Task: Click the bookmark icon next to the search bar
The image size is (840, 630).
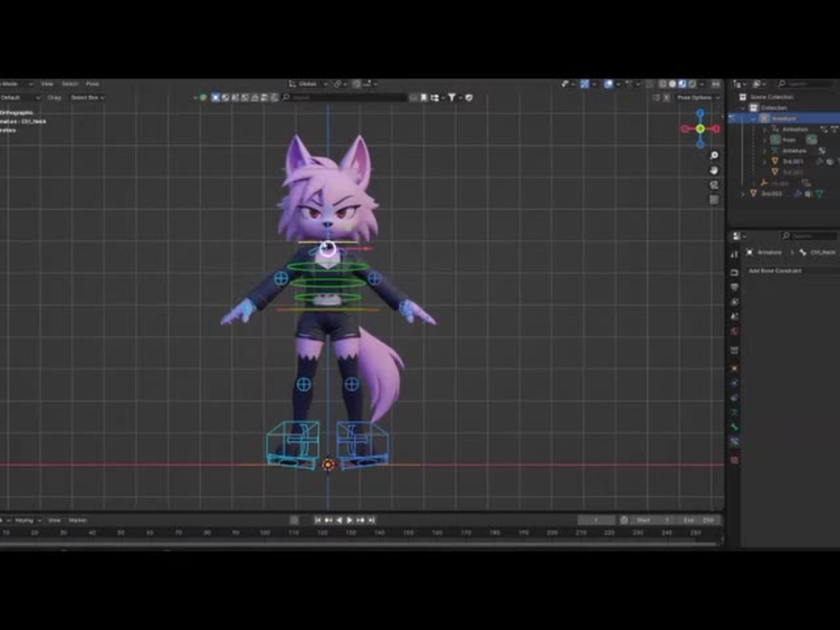Action: click(423, 97)
